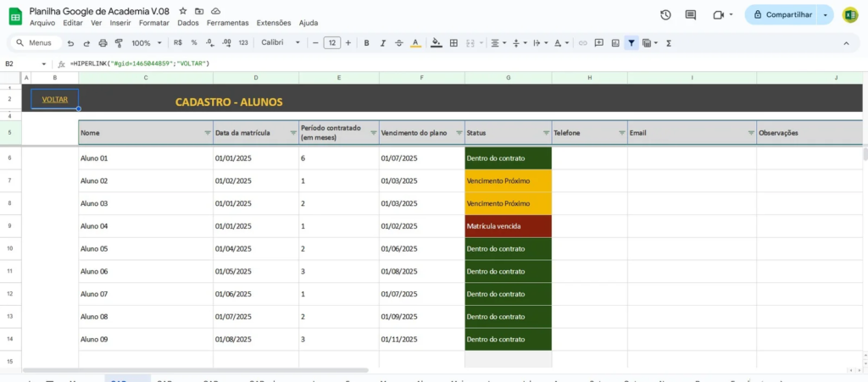Image resolution: width=868 pixels, height=382 pixels.
Task: Toggle the active filter button
Action: tap(632, 43)
